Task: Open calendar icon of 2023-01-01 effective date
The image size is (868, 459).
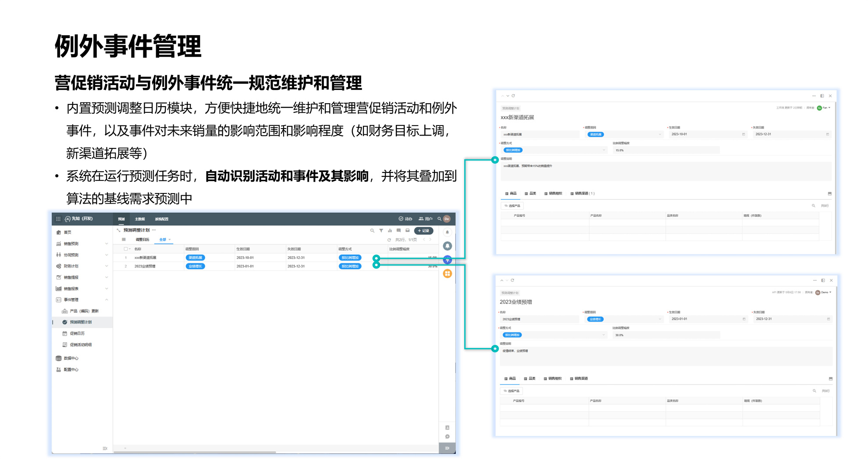Action: 744,319
